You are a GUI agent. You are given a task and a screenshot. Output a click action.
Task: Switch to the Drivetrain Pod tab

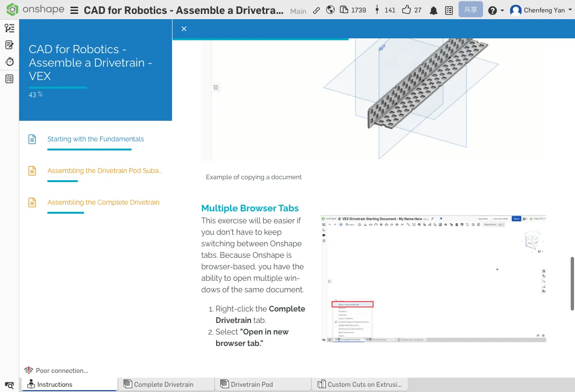[x=252, y=384]
